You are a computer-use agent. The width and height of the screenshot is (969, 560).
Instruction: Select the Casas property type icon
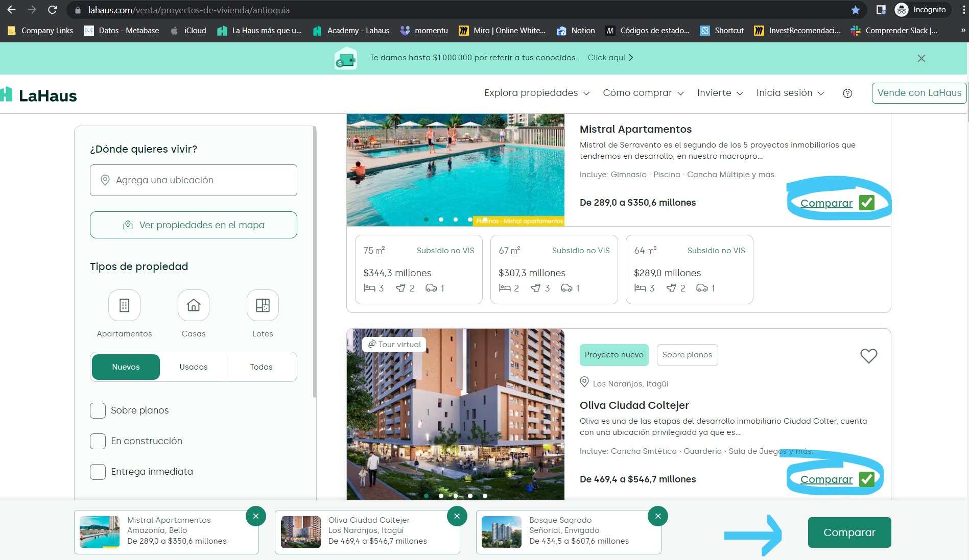click(x=193, y=305)
